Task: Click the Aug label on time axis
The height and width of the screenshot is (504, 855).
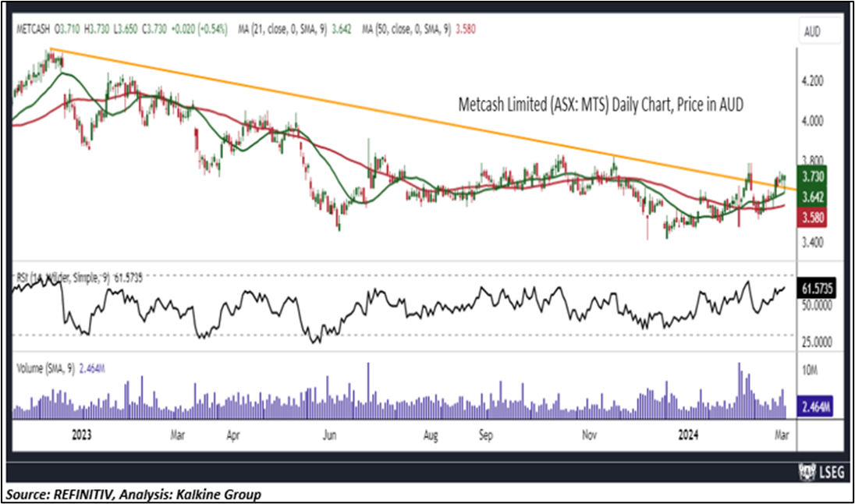Action: tap(431, 435)
